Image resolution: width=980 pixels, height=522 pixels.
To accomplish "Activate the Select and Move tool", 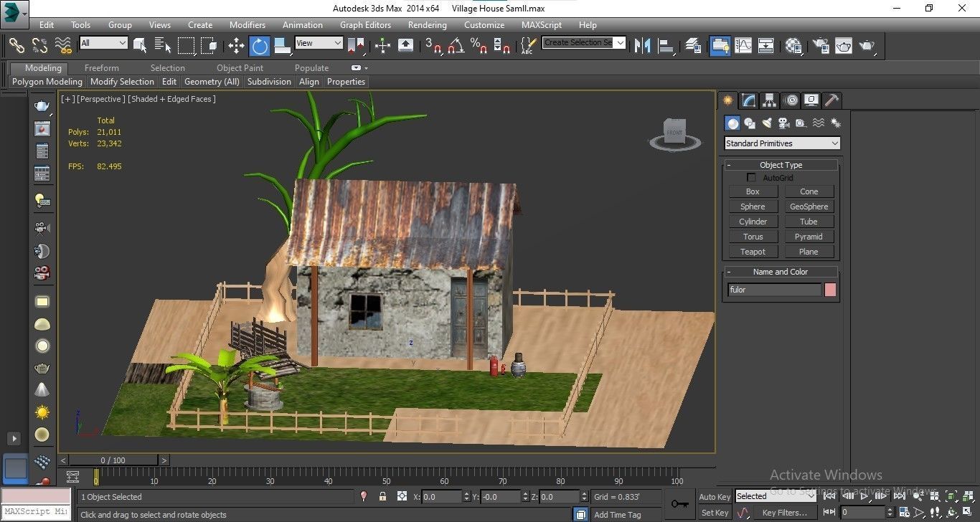I will pos(236,46).
